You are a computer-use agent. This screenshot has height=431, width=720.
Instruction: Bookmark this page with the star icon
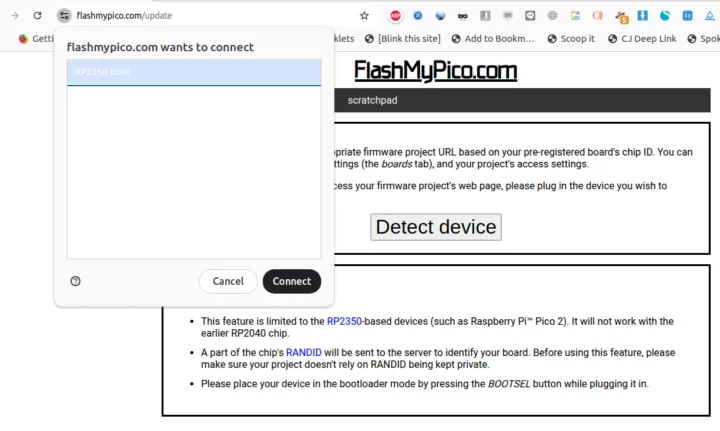[364, 16]
